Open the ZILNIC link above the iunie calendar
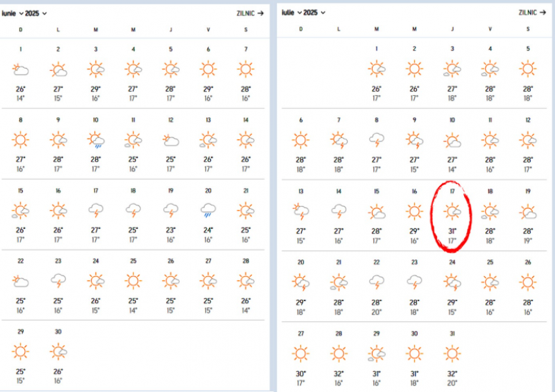The width and height of the screenshot is (555, 392). tap(250, 13)
